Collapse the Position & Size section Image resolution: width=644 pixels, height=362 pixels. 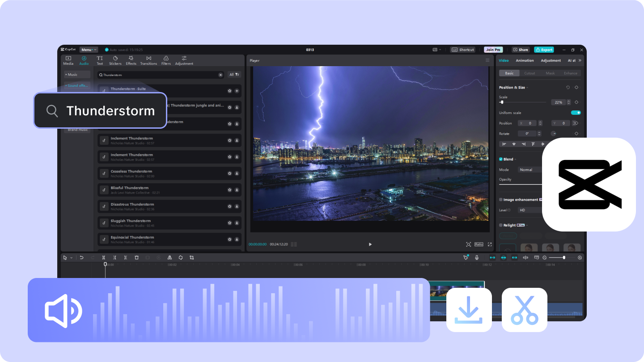[x=527, y=87]
